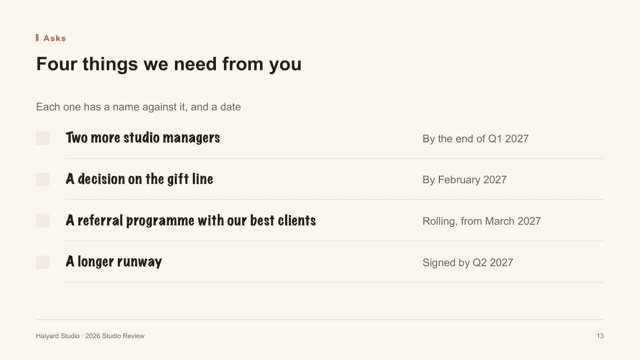Click the 2026 Studio Review footer label
The height and width of the screenshot is (360, 640).
pyautogui.click(x=115, y=336)
